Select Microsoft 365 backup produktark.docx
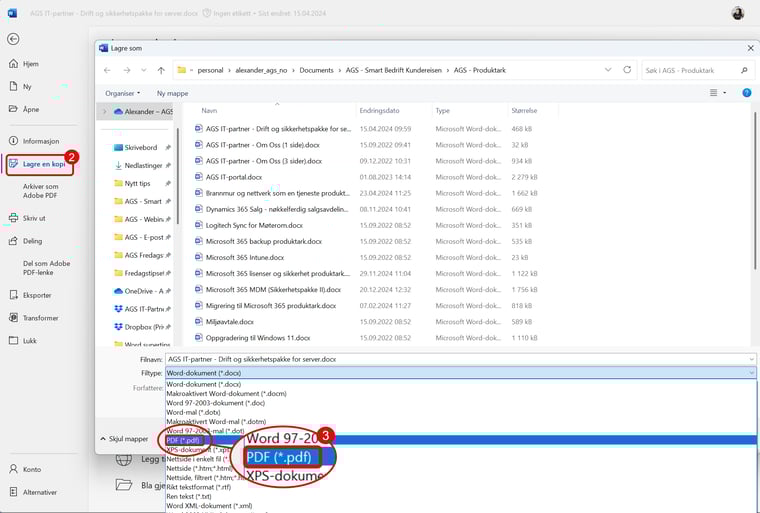The height and width of the screenshot is (513, 760). click(264, 241)
